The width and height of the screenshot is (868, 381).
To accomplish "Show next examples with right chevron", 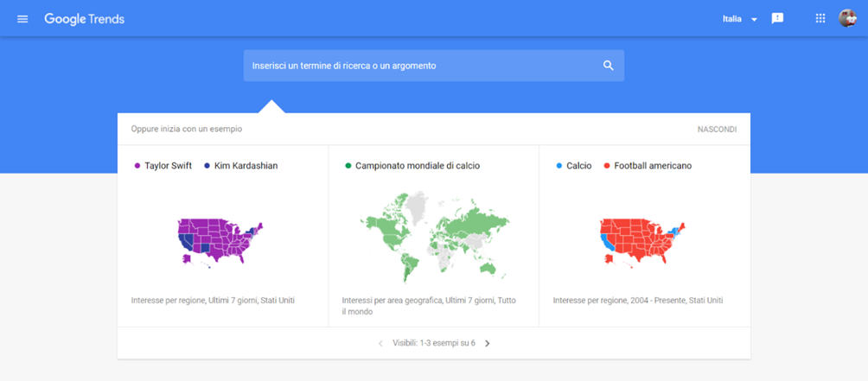I will click(x=487, y=343).
